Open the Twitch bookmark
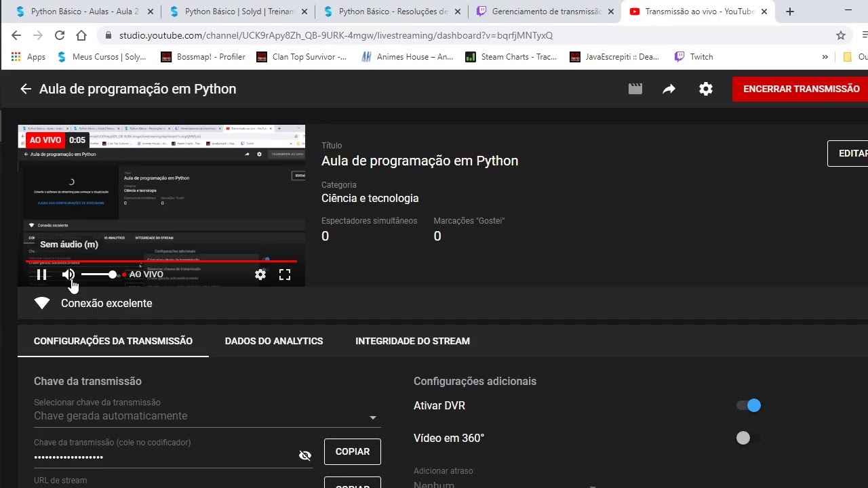 693,57
